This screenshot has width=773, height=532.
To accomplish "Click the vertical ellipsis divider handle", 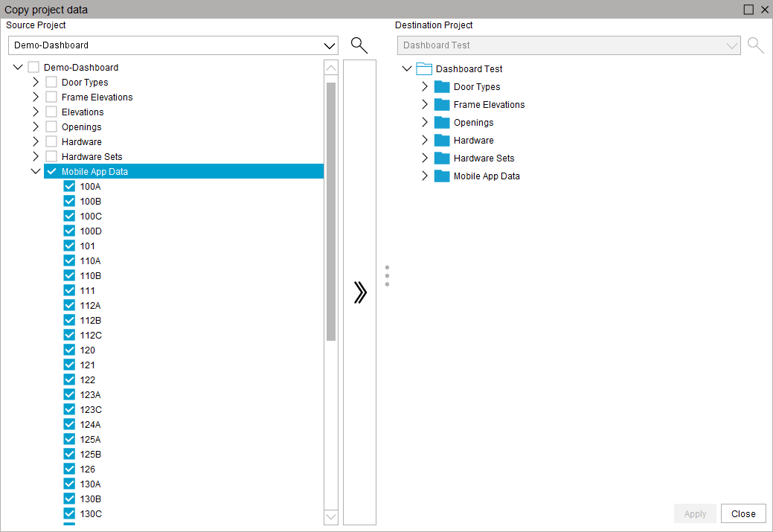I will pyautogui.click(x=387, y=275).
